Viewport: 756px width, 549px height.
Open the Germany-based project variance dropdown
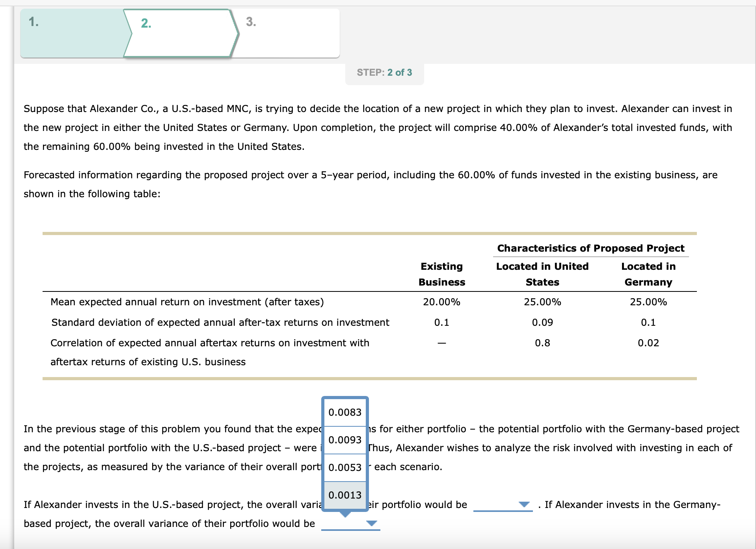tap(350, 523)
